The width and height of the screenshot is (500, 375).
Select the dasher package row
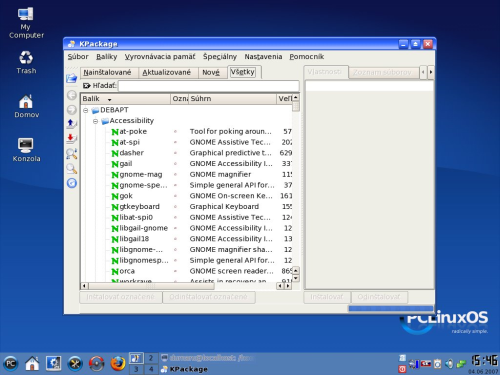click(186, 153)
